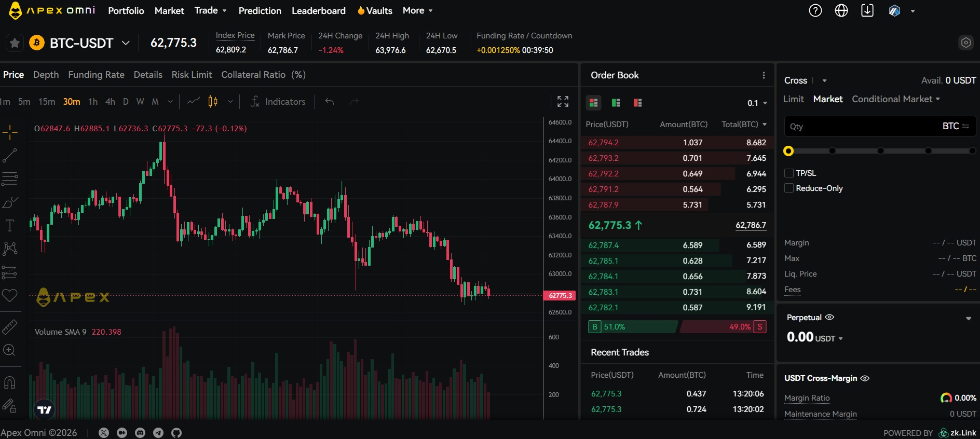Open Telegram link in footer
The width and height of the screenshot is (980, 439).
pos(158,433)
